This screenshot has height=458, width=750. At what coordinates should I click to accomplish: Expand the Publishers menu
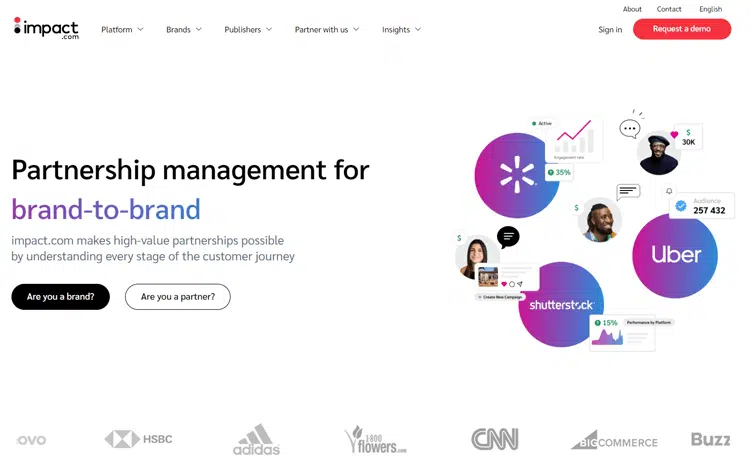248,30
